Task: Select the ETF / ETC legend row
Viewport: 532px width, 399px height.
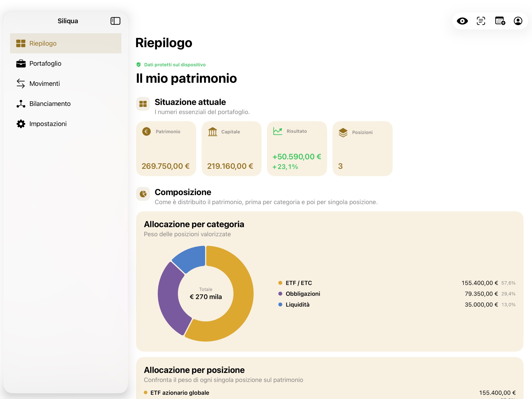Action: [x=397, y=283]
